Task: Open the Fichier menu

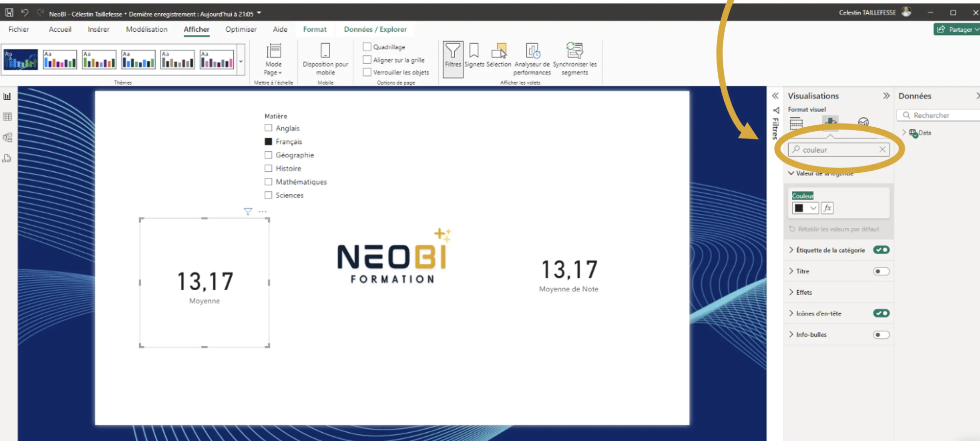Action: (19, 29)
